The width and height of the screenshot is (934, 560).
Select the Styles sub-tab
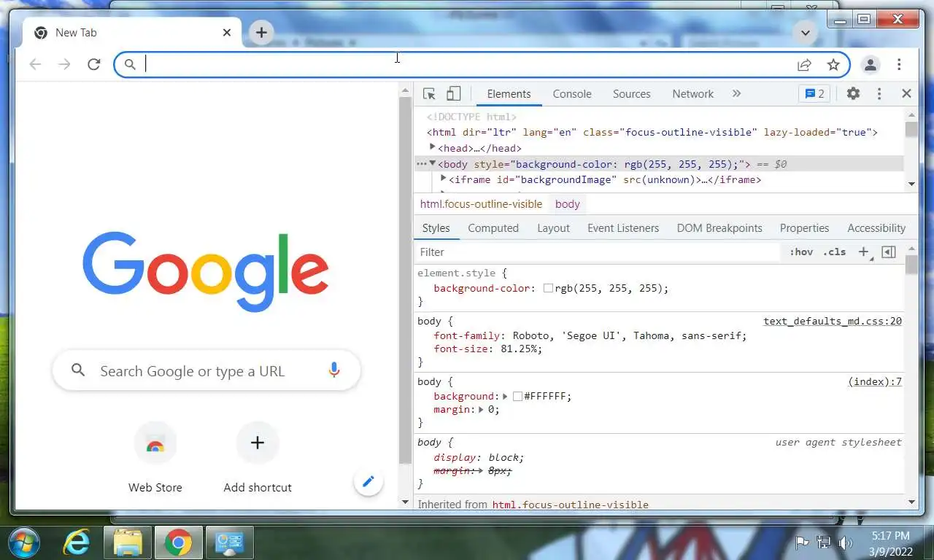click(x=436, y=228)
